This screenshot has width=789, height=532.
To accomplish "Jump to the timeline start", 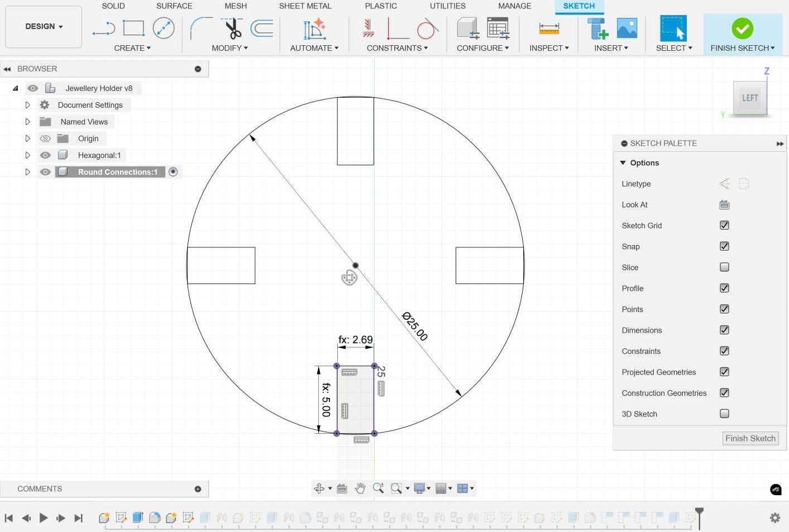I will point(9,518).
